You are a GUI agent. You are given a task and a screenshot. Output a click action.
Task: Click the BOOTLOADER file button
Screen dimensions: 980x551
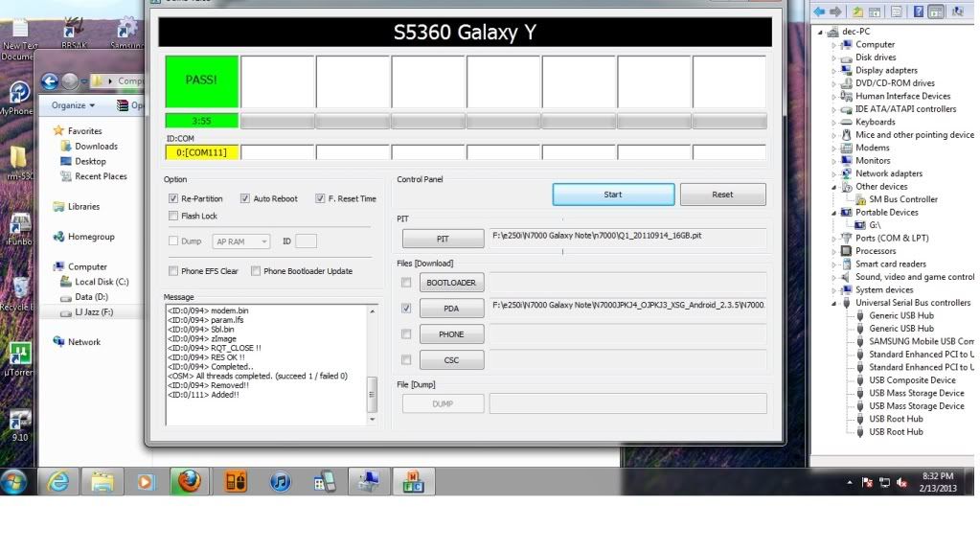(451, 283)
